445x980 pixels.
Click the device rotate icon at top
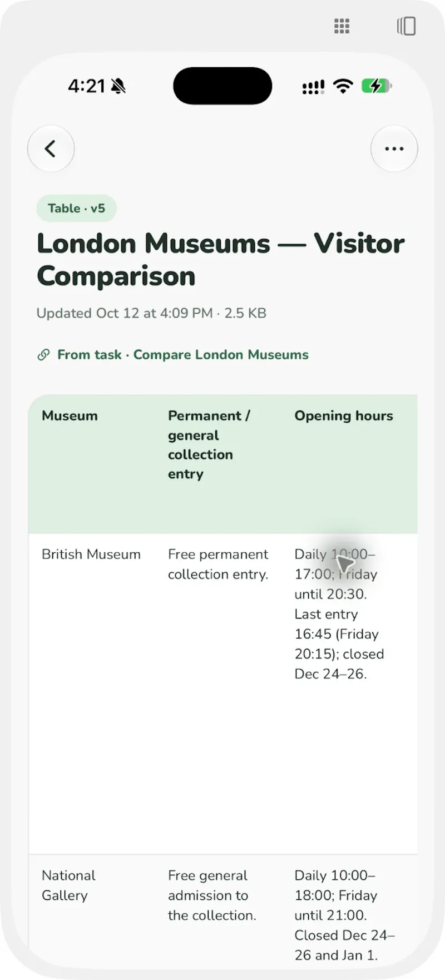pyautogui.click(x=406, y=26)
